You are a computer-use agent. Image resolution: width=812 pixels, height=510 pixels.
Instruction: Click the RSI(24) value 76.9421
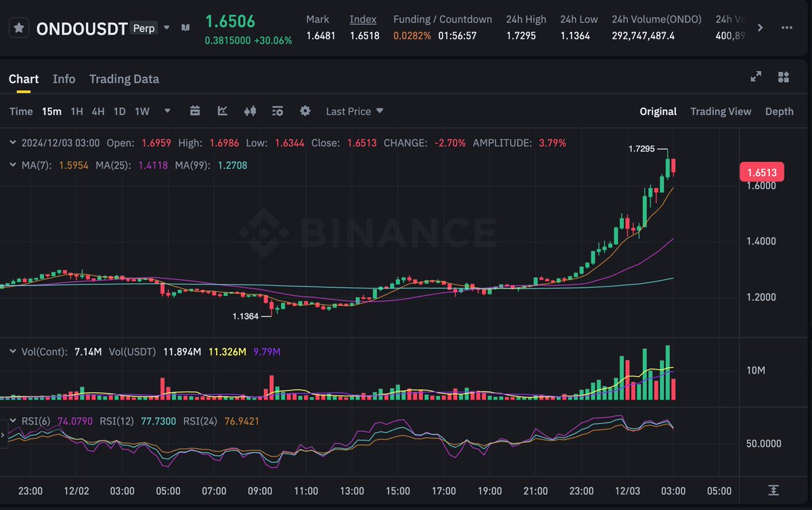coord(242,421)
